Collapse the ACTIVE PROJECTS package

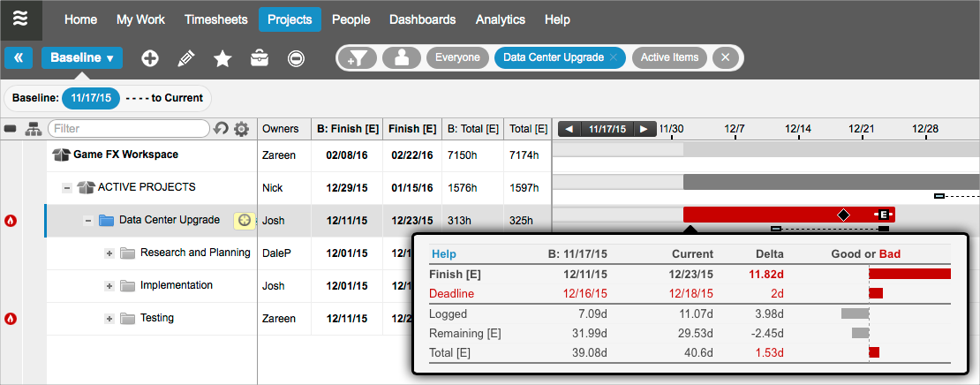(x=67, y=188)
